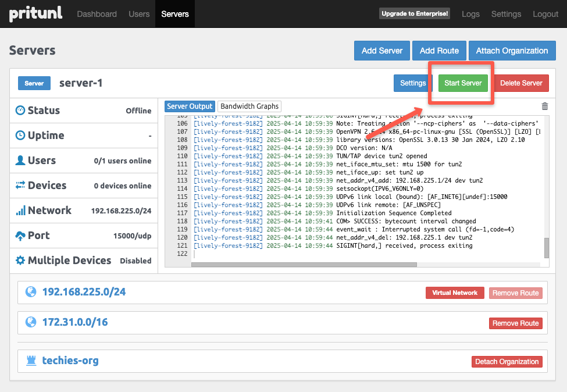Click the Offline status value

138,111
